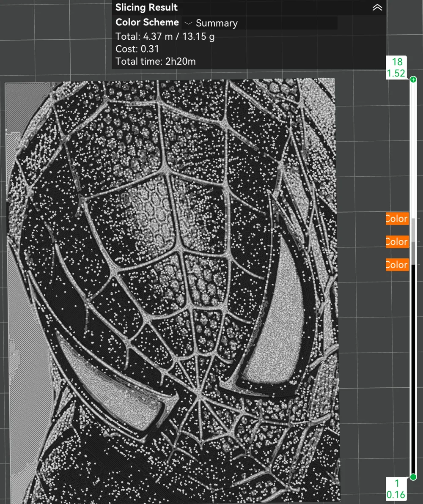The image size is (423, 504).
Task: Click the bottom layer slider handle
Action: coord(413,477)
